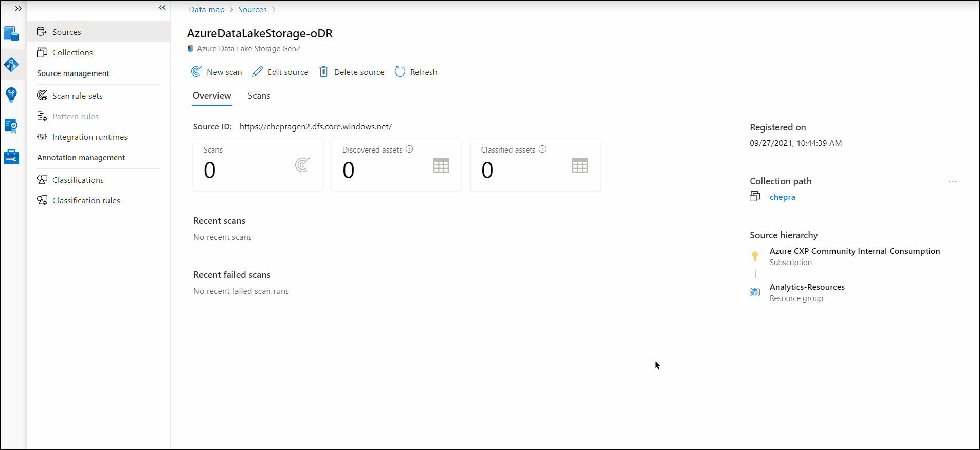The width and height of the screenshot is (980, 450).
Task: Switch to the Scans tab
Action: [x=259, y=96]
